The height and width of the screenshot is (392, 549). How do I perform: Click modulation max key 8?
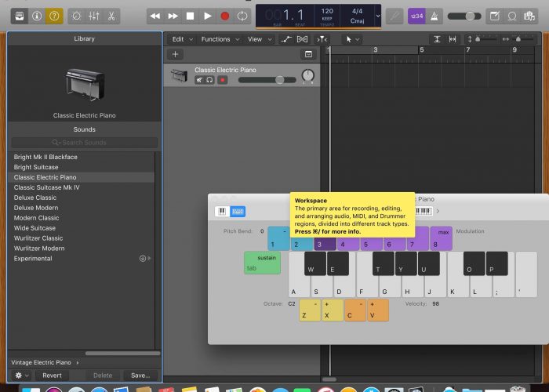pos(441,238)
